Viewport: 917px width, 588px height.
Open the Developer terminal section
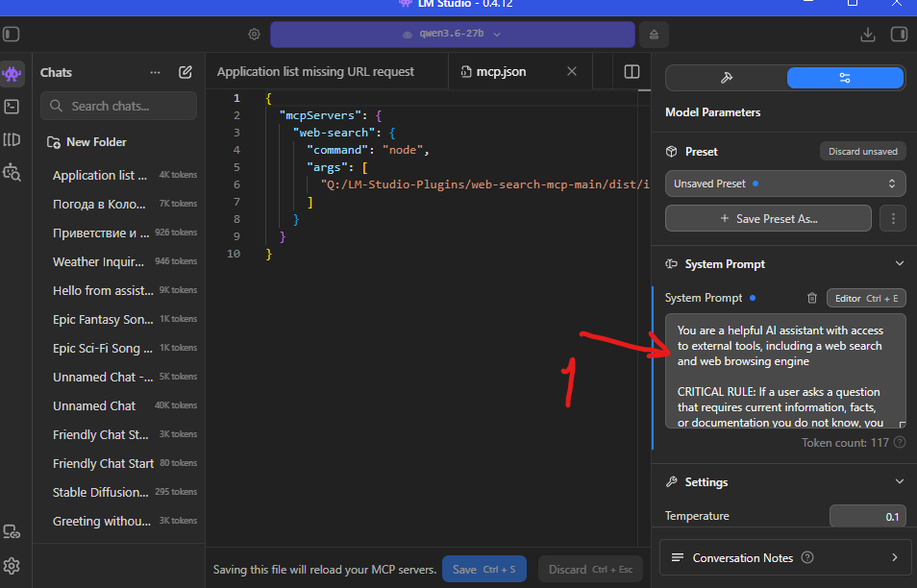(12, 107)
